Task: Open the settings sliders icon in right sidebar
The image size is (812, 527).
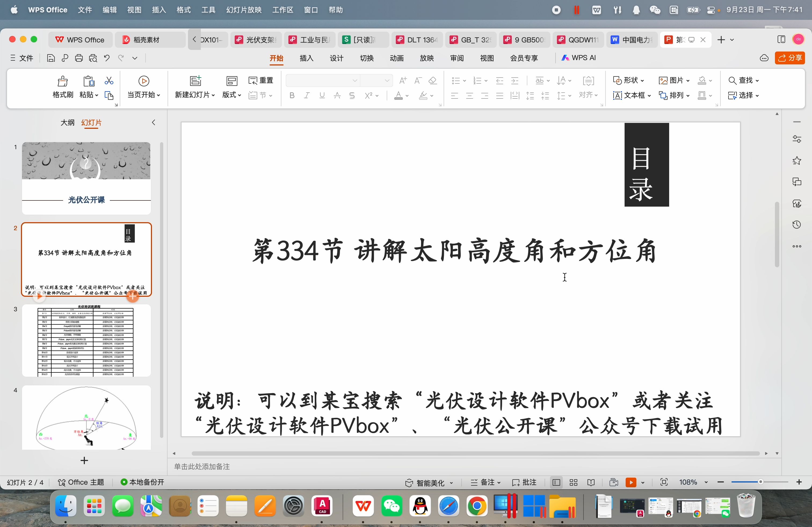Action: pos(797,139)
